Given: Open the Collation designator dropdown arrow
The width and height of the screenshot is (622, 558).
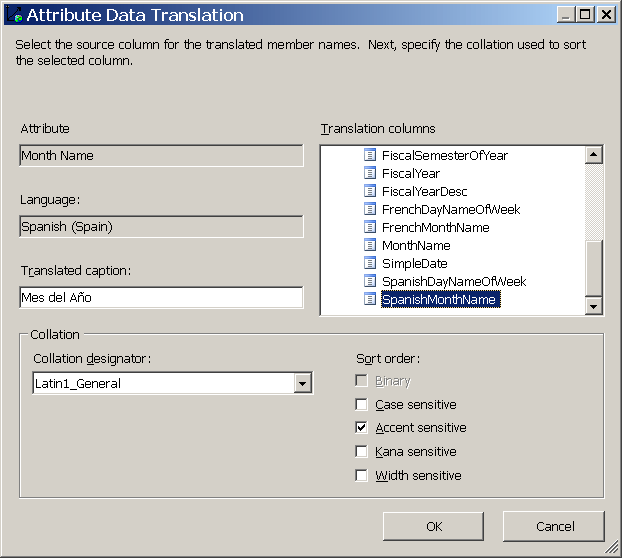Looking at the screenshot, I should [x=303, y=383].
